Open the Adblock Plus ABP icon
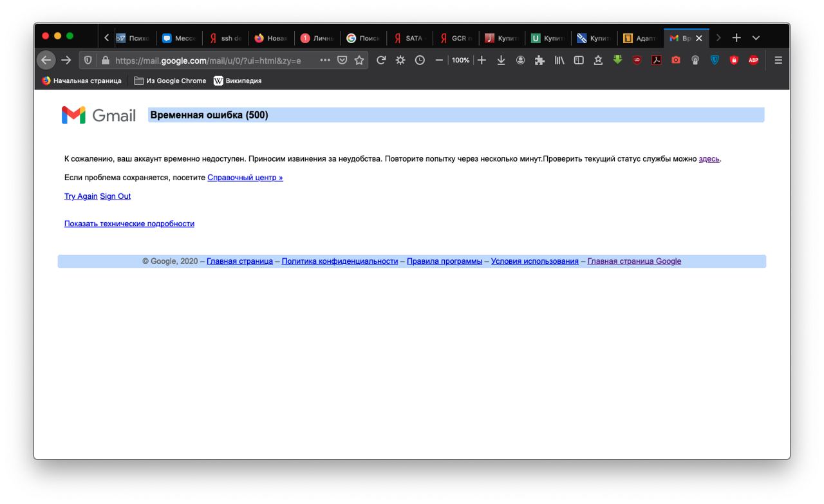Screen dimensions: 824x504 [753, 60]
